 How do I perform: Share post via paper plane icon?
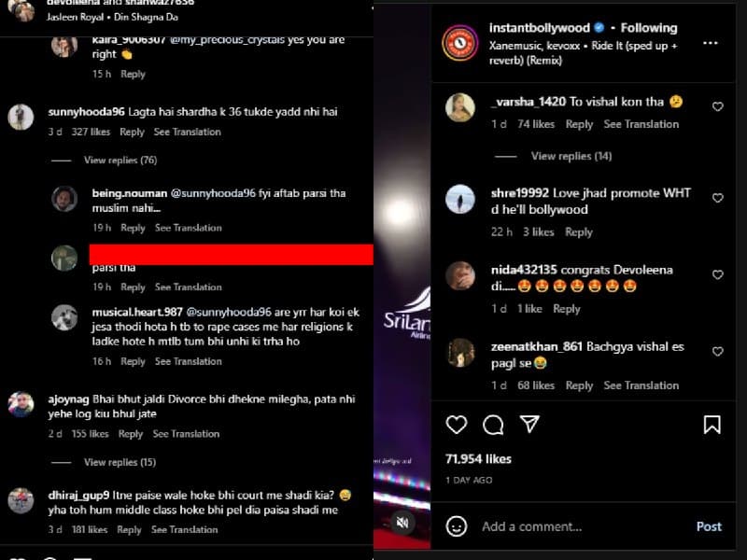(529, 424)
